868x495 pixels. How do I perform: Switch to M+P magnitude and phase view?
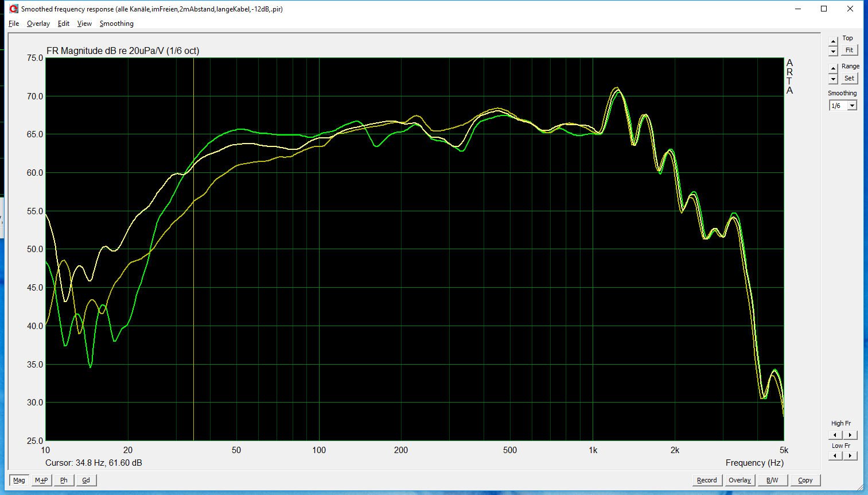tap(41, 480)
